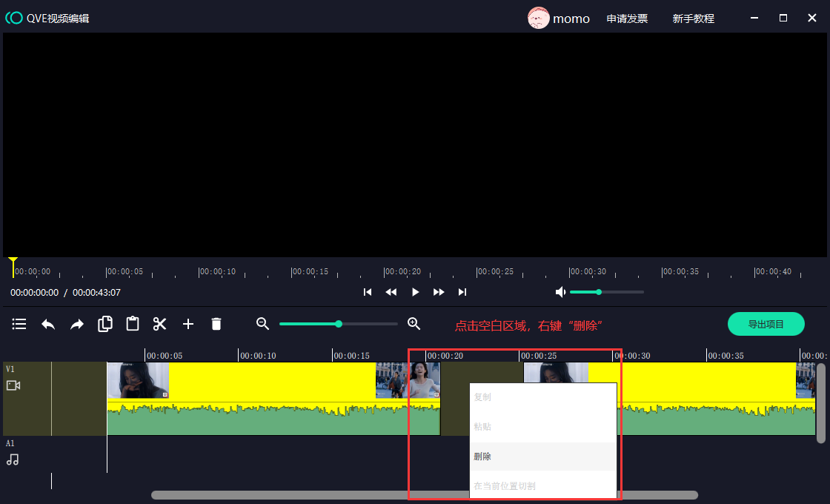The height and width of the screenshot is (504, 830).
Task: Click the undo arrow icon
Action: [x=48, y=324]
